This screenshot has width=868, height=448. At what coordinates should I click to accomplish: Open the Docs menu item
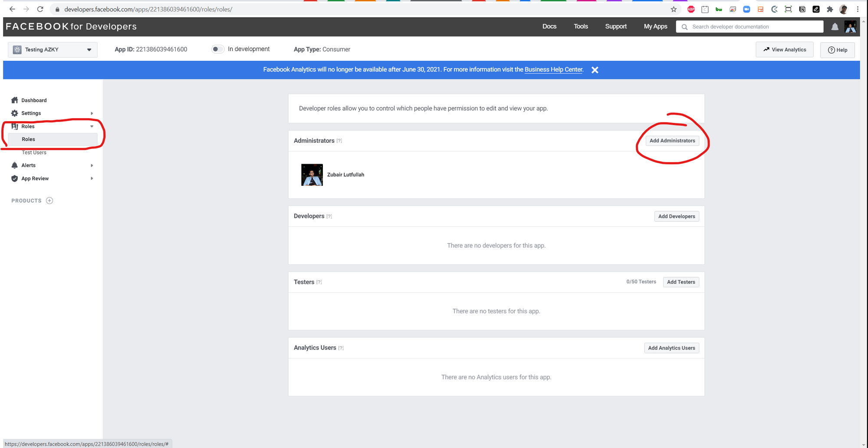pos(549,26)
